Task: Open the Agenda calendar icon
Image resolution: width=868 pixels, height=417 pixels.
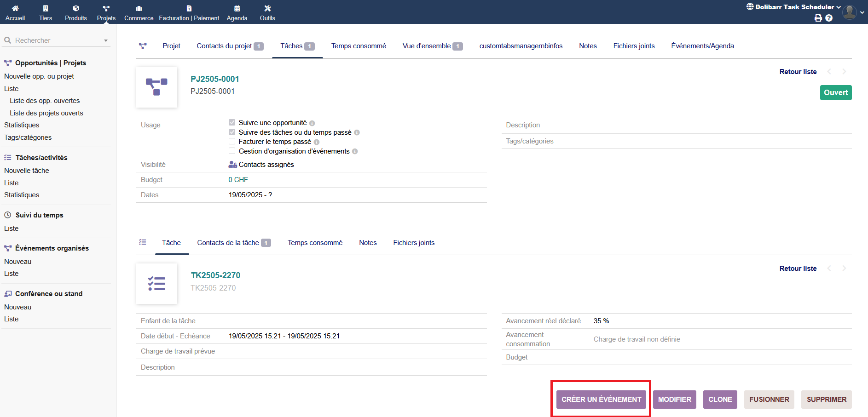Action: pos(237,8)
